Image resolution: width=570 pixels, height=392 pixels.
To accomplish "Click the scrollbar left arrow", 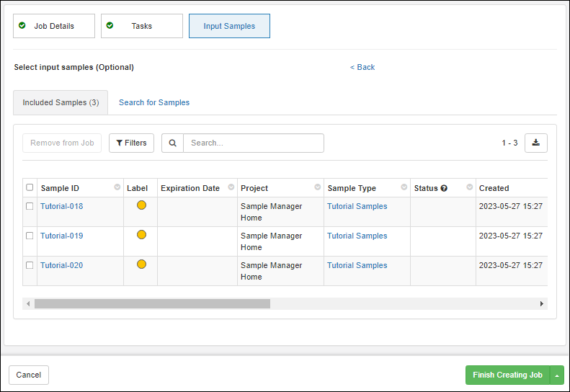I will pyautogui.click(x=28, y=304).
